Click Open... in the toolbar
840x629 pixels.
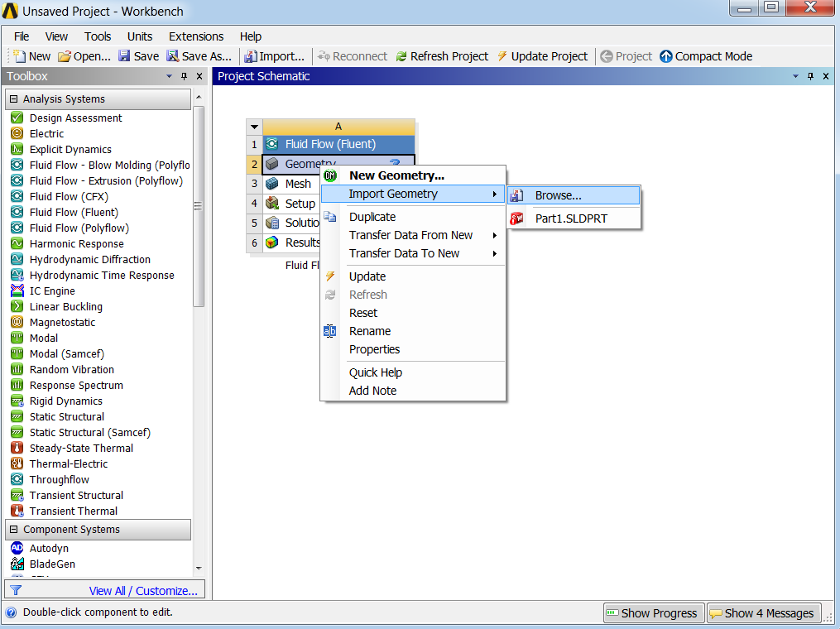coord(84,56)
